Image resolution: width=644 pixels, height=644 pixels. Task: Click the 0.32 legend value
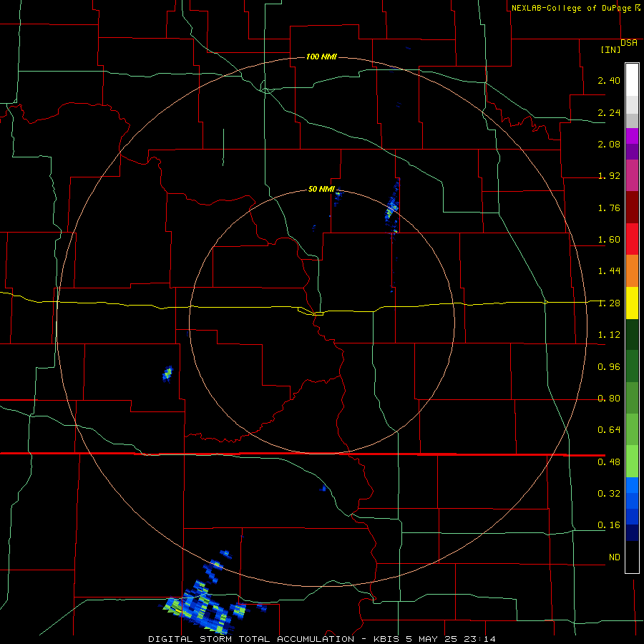coord(609,493)
